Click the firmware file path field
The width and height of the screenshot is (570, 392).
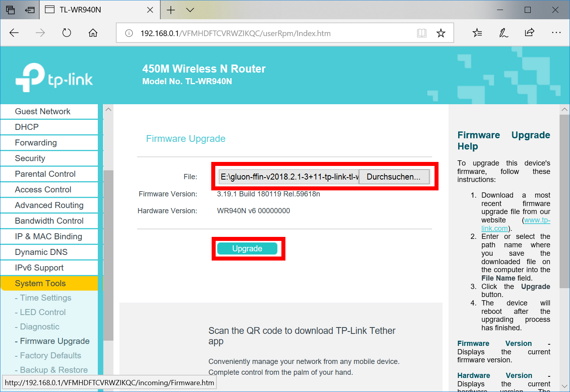(289, 177)
